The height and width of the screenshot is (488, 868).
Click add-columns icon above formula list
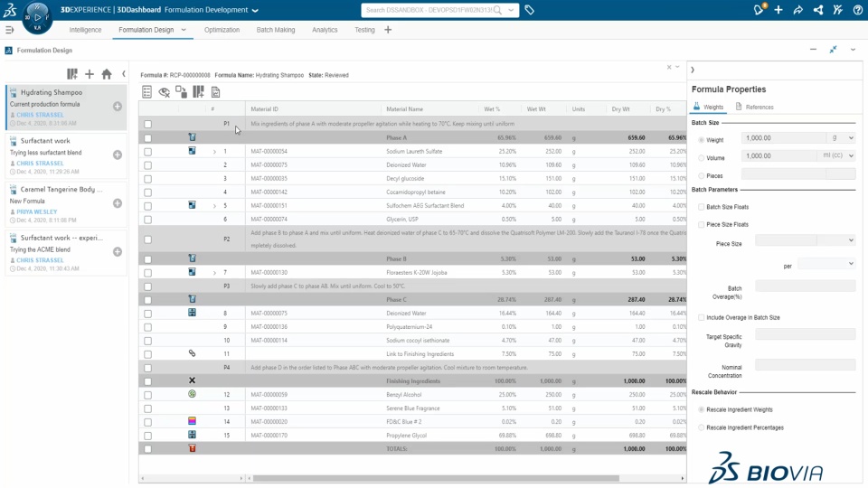pyautogui.click(x=72, y=73)
